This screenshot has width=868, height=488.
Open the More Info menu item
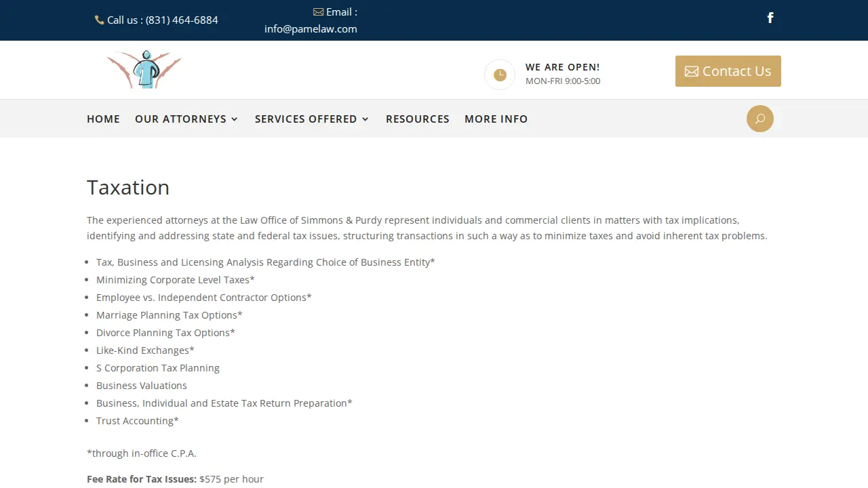[x=496, y=119]
